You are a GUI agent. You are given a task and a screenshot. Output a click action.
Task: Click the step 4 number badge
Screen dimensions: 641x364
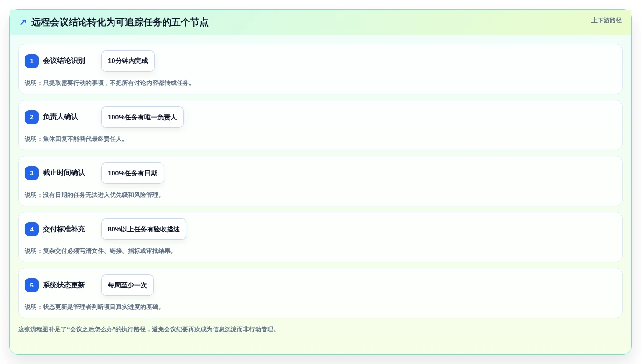32,229
